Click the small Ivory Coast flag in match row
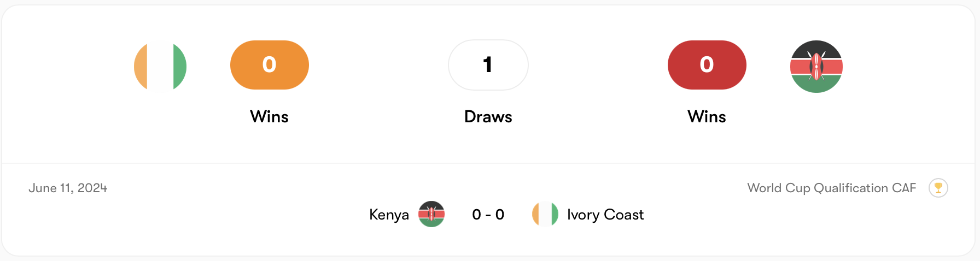This screenshot has height=261, width=980. tap(545, 214)
